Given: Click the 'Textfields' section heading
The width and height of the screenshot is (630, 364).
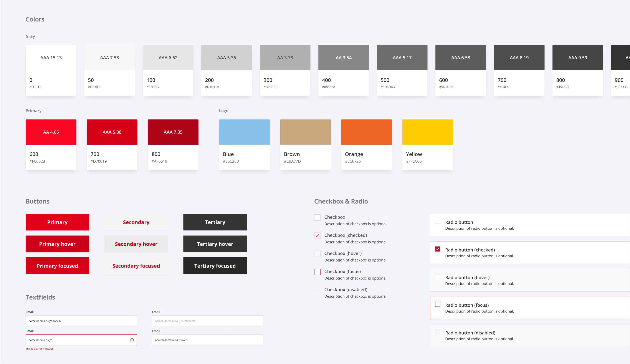Looking at the screenshot, I should pos(40,297).
